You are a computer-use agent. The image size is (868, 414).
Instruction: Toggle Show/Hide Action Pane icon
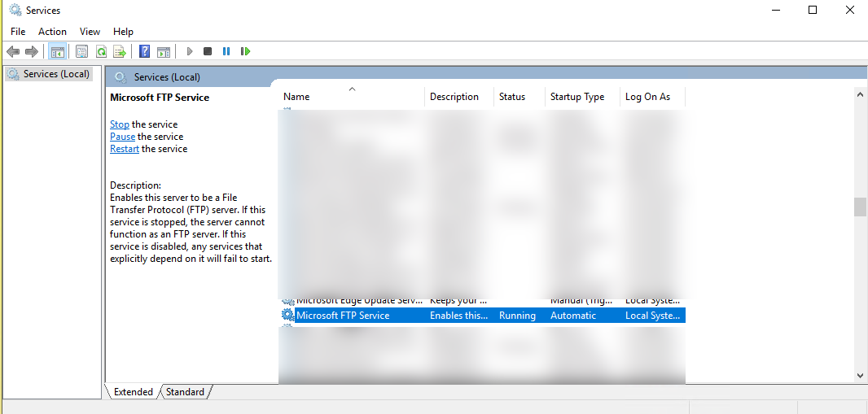[164, 51]
